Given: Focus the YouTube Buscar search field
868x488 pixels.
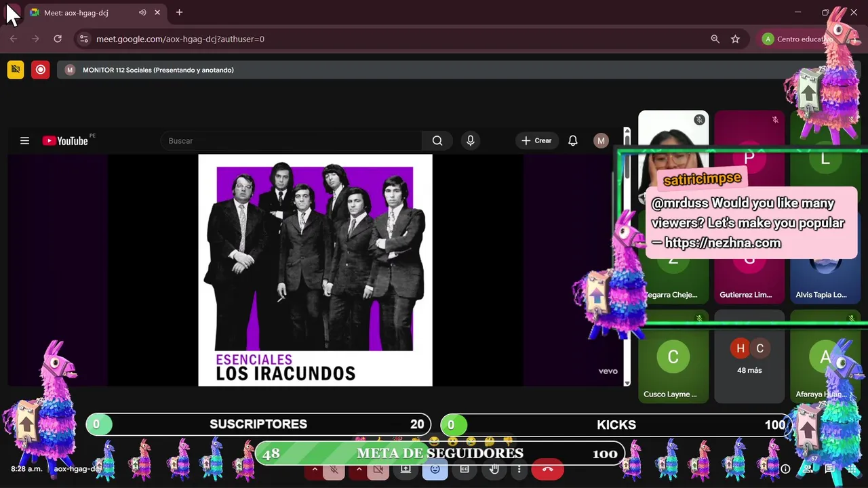Looking at the screenshot, I should point(292,140).
